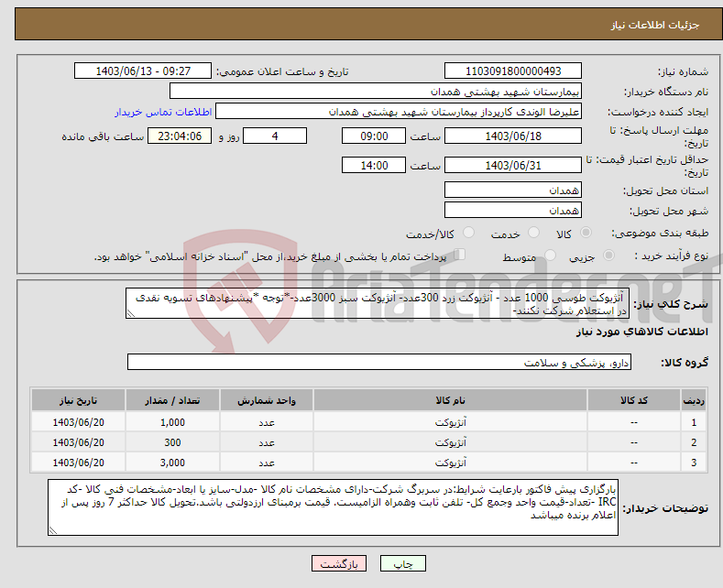
Task: Click the need date in row 3
Action: (x=79, y=463)
